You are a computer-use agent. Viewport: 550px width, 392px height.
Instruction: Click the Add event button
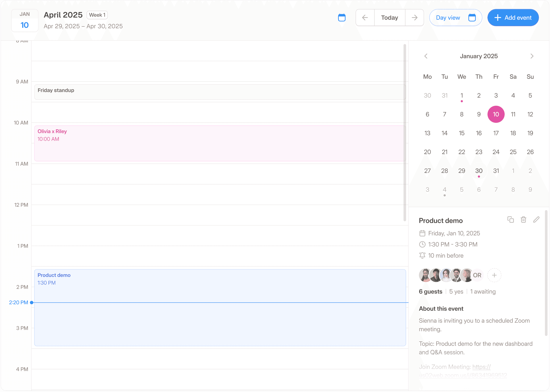pyautogui.click(x=513, y=17)
